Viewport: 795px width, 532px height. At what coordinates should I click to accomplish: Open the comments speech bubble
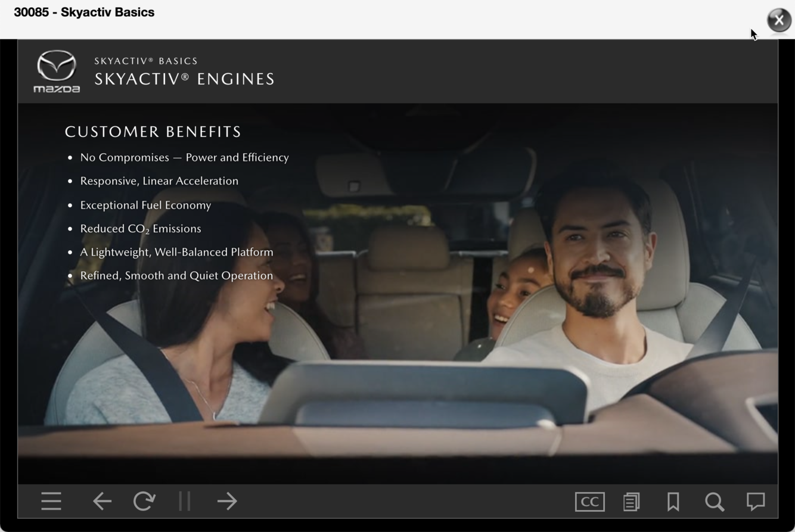pyautogui.click(x=756, y=501)
